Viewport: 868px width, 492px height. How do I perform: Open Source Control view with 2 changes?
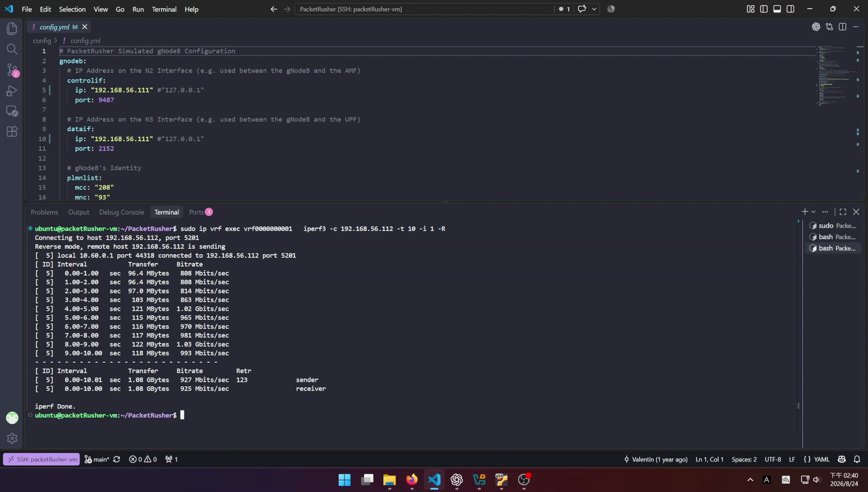12,70
